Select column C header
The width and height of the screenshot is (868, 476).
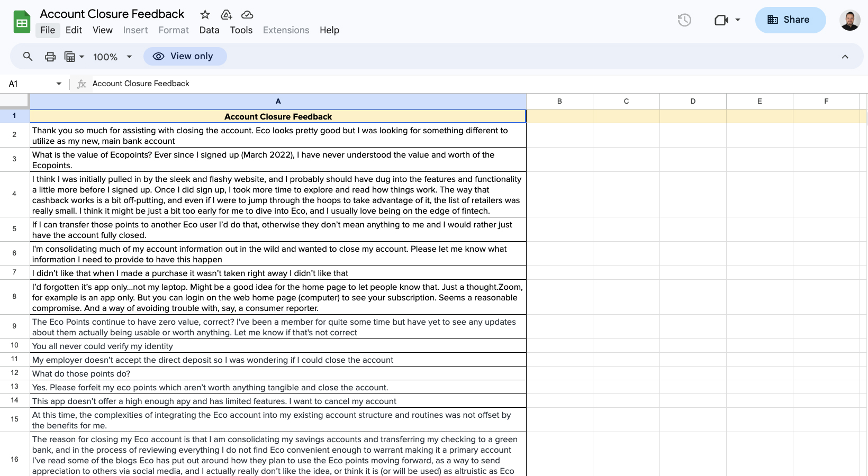point(626,101)
